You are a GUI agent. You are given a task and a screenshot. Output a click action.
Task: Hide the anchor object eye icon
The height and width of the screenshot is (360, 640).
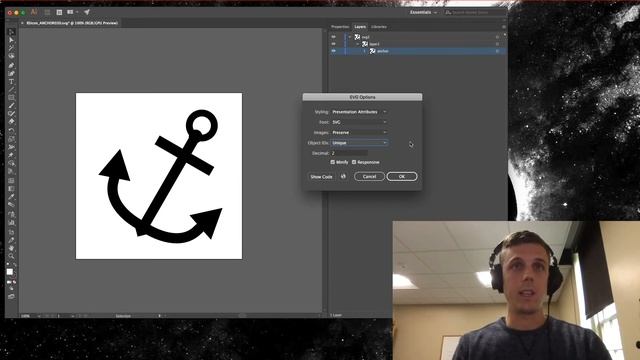(333, 51)
